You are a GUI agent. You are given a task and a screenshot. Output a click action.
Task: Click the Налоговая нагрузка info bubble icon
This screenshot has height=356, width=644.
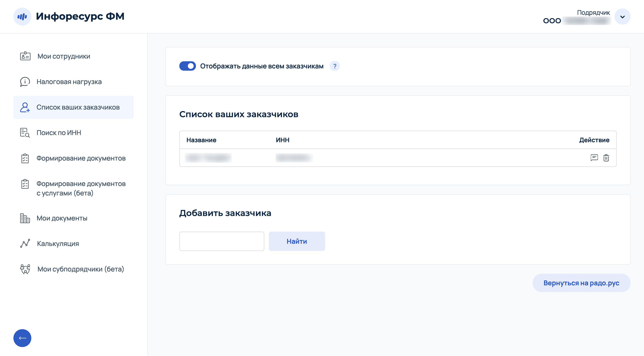[x=25, y=82]
